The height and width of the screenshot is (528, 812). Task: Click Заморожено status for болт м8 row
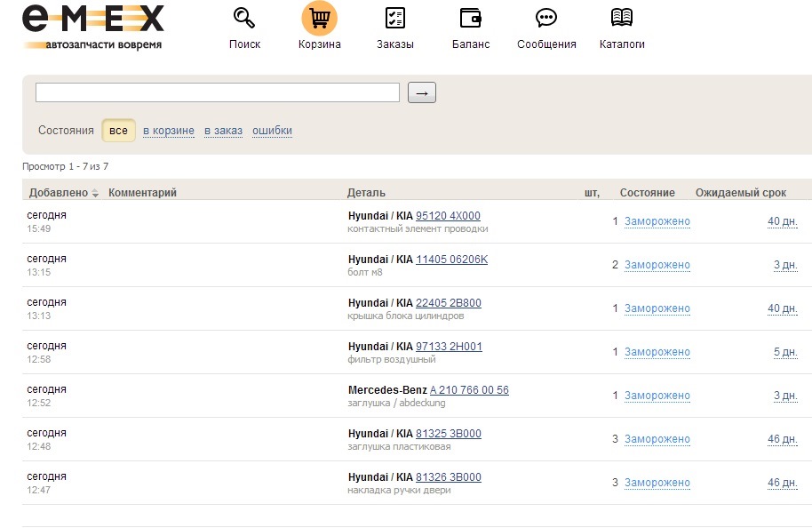657,265
